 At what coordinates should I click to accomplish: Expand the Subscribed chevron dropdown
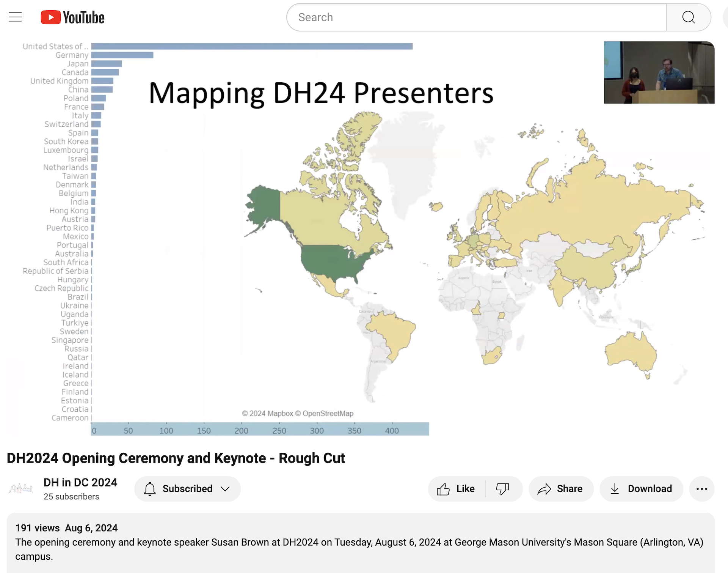(225, 489)
